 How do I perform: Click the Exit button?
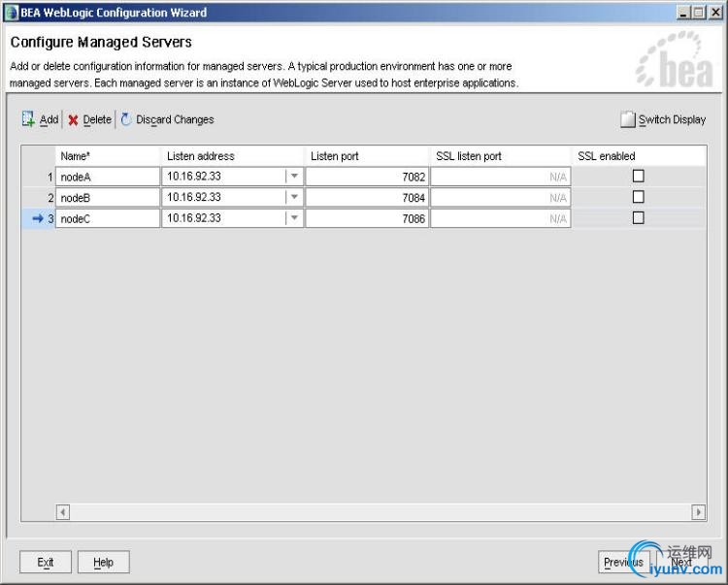pos(46,562)
